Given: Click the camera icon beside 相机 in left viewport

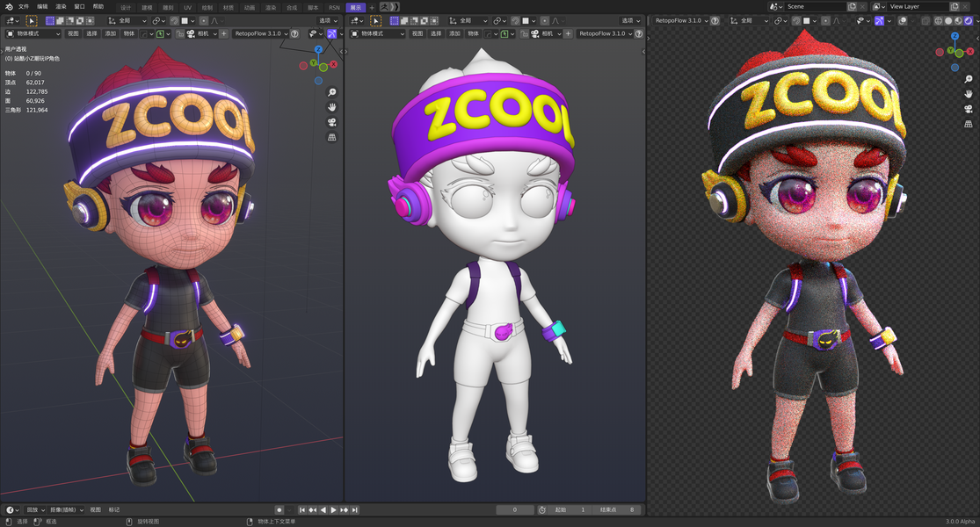Looking at the screenshot, I should (190, 33).
